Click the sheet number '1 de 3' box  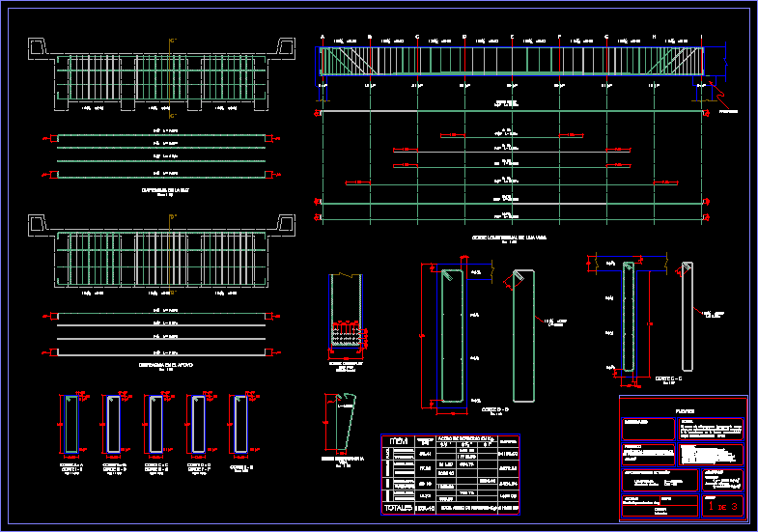[722, 505]
